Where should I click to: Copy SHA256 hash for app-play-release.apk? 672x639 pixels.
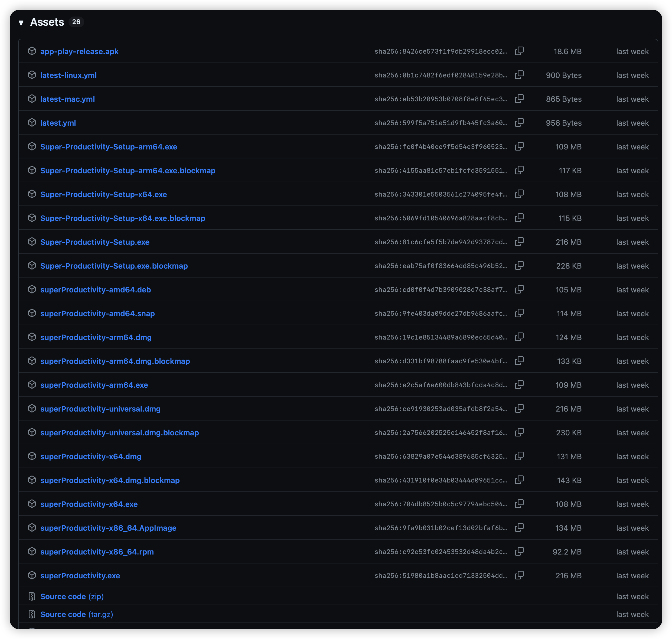click(519, 51)
